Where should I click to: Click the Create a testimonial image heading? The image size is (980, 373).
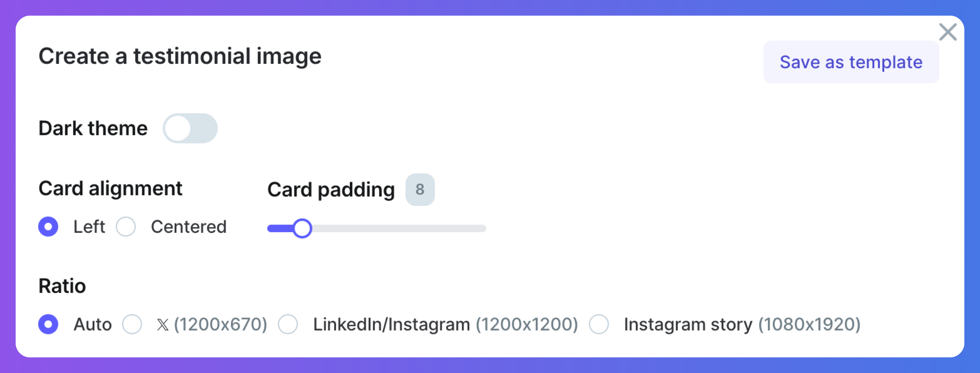coord(180,56)
